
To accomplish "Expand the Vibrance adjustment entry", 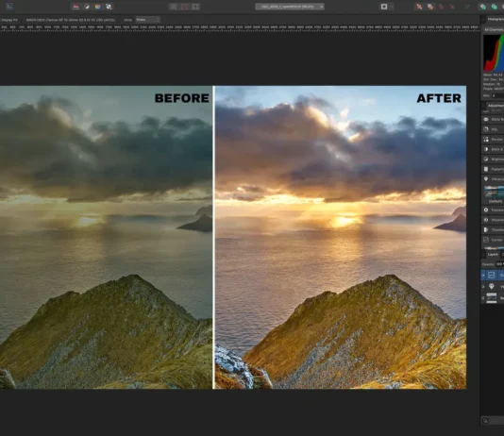I will pyautogui.click(x=493, y=179).
